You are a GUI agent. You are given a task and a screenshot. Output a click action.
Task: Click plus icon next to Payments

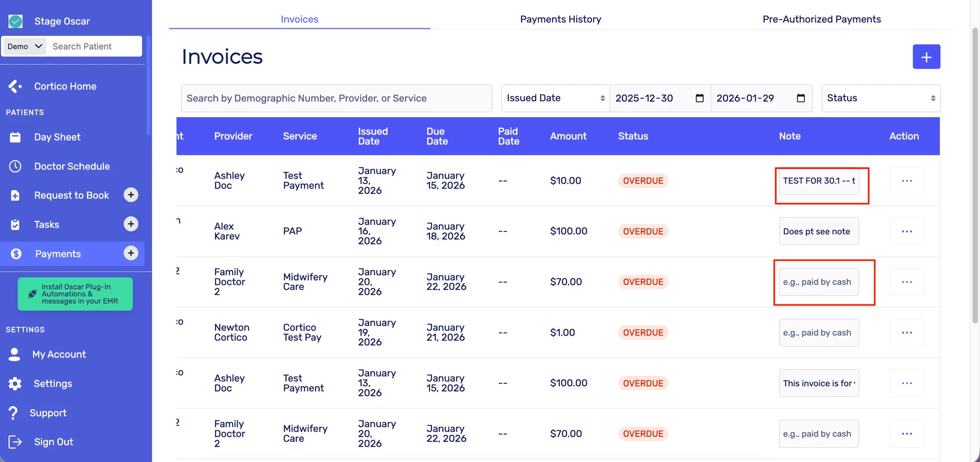coord(131,253)
